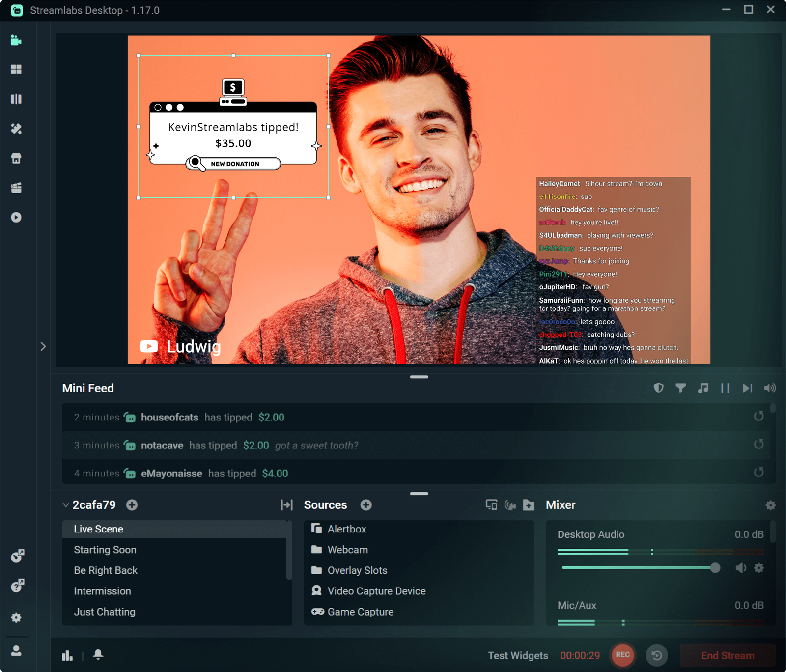The image size is (786, 672).
Task: Replay the eMayonaisse tip alert
Action: (759, 472)
